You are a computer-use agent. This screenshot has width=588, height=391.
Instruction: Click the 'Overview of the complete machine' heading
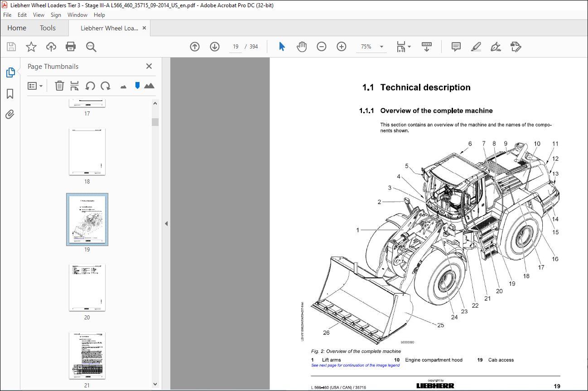tap(436, 111)
